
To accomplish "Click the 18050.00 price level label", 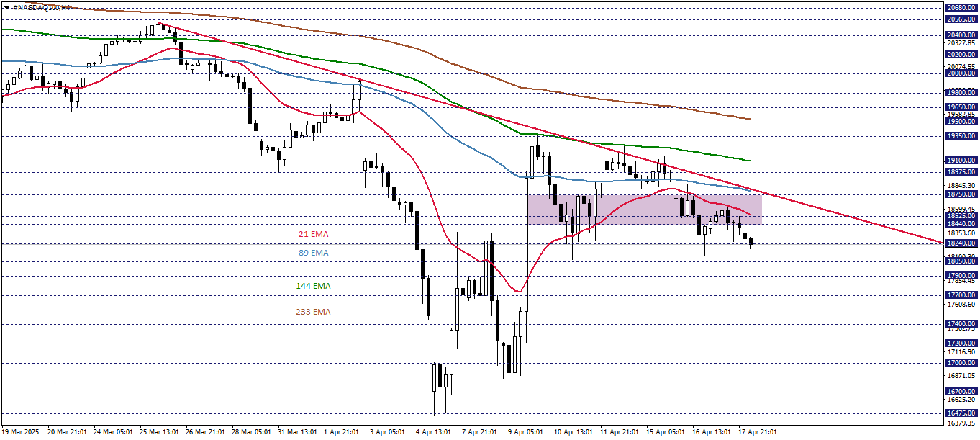I will [961, 261].
